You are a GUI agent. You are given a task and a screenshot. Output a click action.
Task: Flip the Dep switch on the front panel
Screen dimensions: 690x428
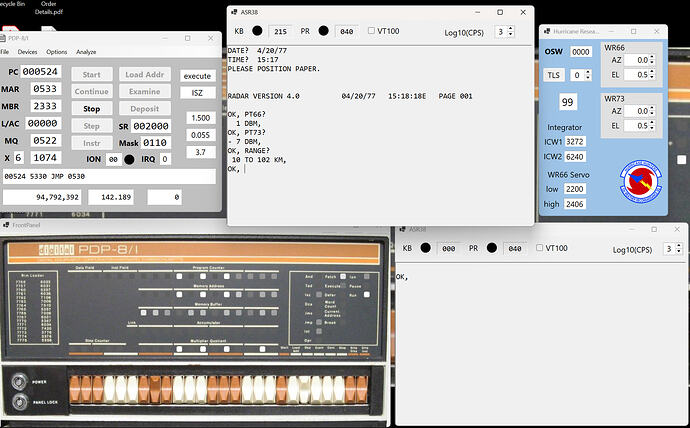tap(305, 389)
